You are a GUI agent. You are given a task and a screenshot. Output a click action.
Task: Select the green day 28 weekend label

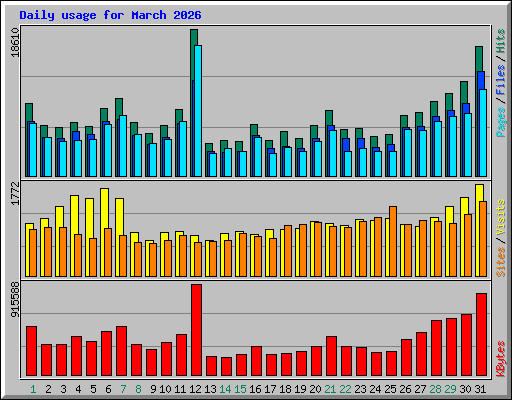[x=435, y=389]
